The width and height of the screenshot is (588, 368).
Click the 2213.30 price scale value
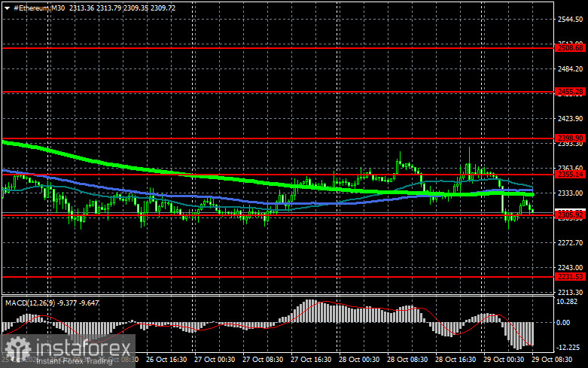(x=571, y=292)
